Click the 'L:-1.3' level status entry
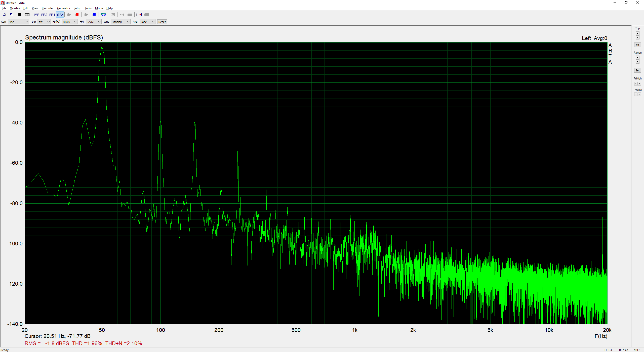Viewport: 644px width, 352px height. pyautogui.click(x=608, y=350)
